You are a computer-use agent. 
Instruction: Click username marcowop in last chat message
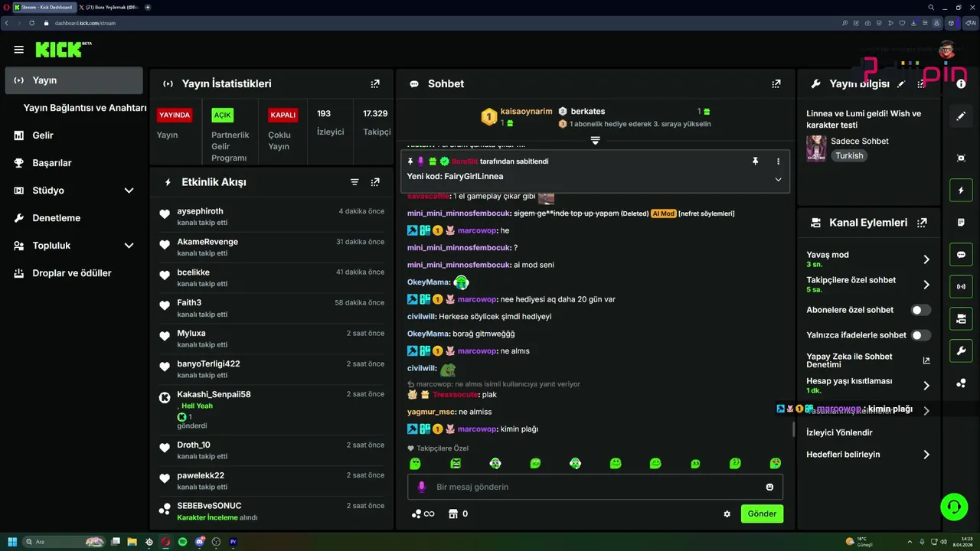[477, 429]
